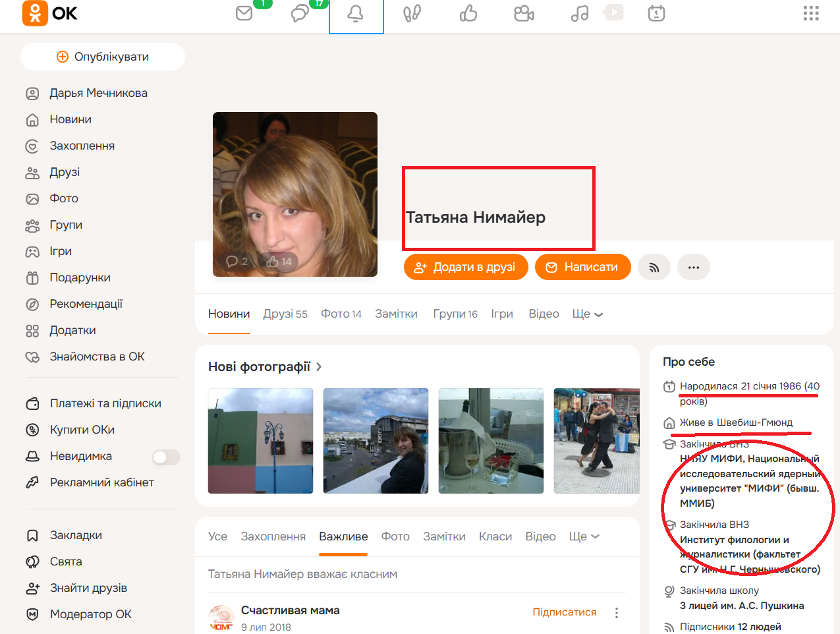Expand the Ще dropdown in feed filters

tap(584, 536)
